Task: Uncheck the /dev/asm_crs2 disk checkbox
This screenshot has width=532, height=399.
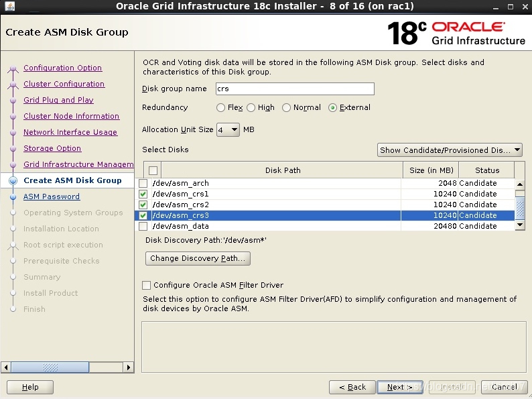Action: [143, 205]
